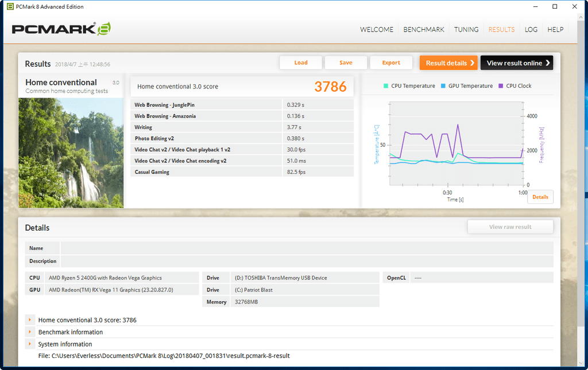Go to the TUNING tab
Image resolution: width=588 pixels, height=370 pixels.
pos(466,30)
